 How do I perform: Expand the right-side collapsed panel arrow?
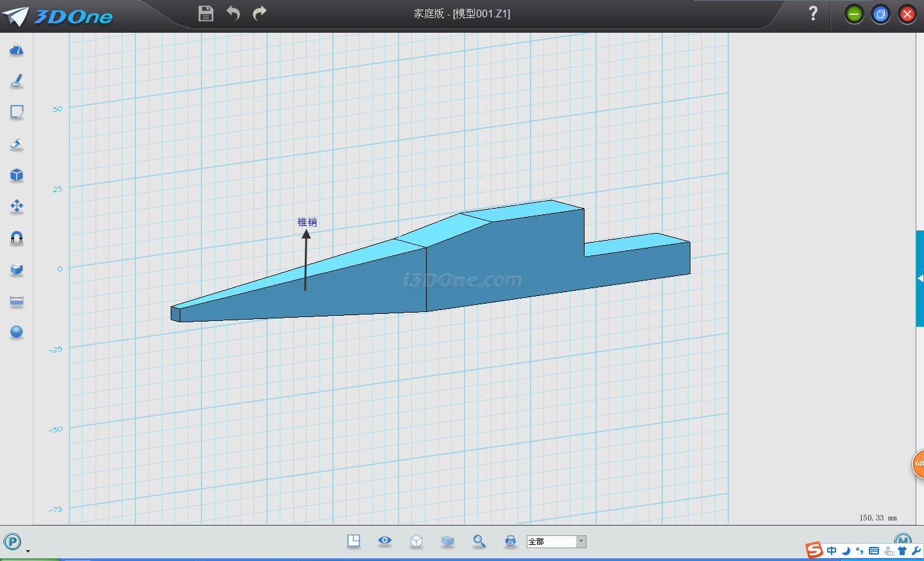tap(920, 278)
